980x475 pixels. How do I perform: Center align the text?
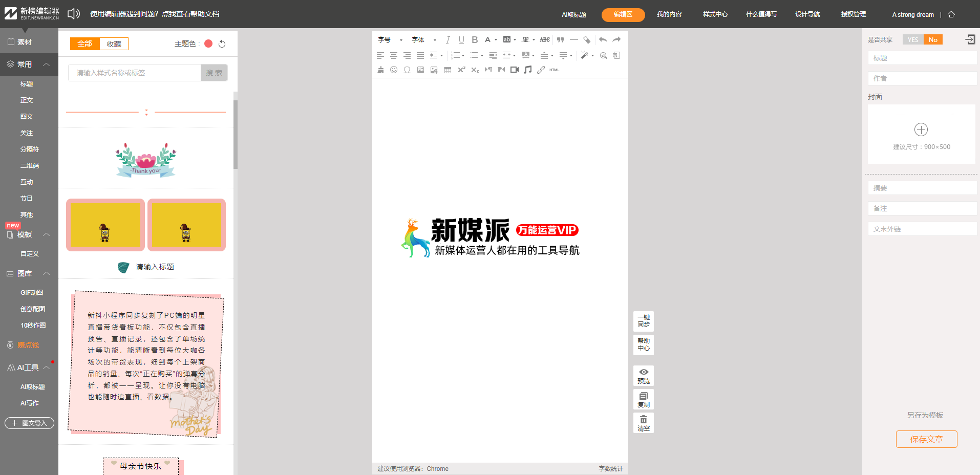tap(394, 55)
